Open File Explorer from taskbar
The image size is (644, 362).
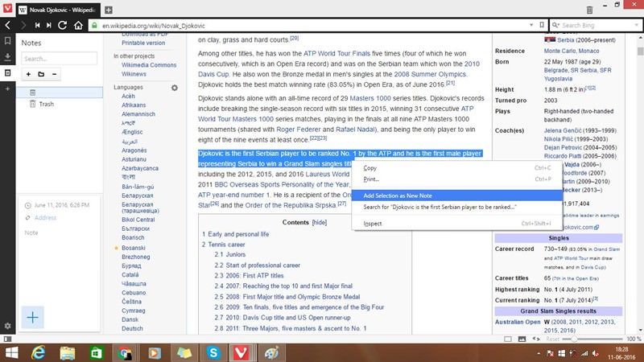coord(68,352)
